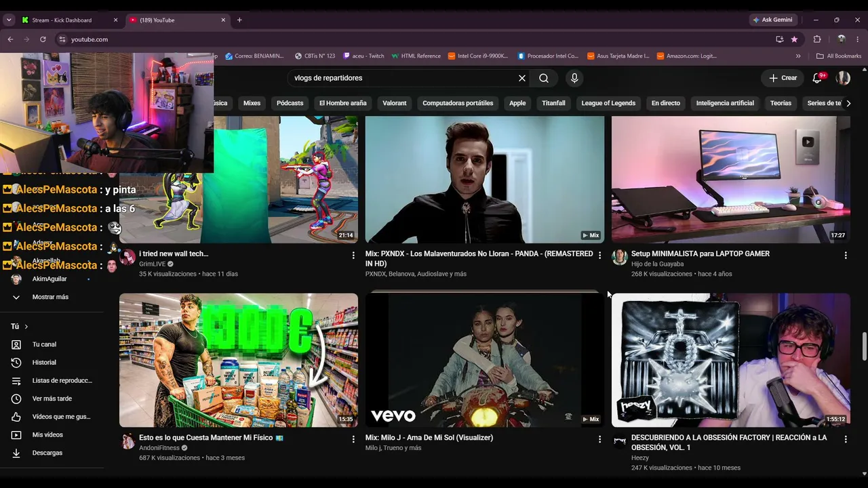This screenshot has width=868, height=488.
Task: Select the Pódcasts filter chip
Action: (x=290, y=103)
